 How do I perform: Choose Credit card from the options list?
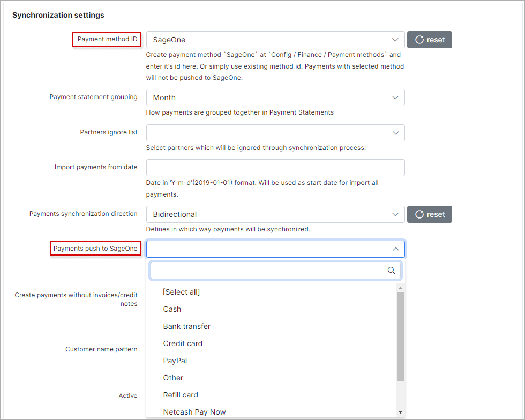[x=182, y=343]
